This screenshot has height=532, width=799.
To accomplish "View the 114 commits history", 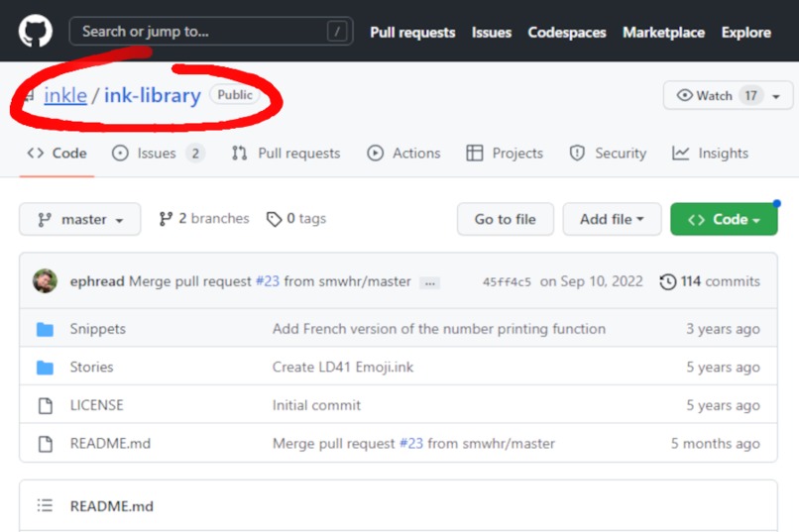I will pos(710,281).
